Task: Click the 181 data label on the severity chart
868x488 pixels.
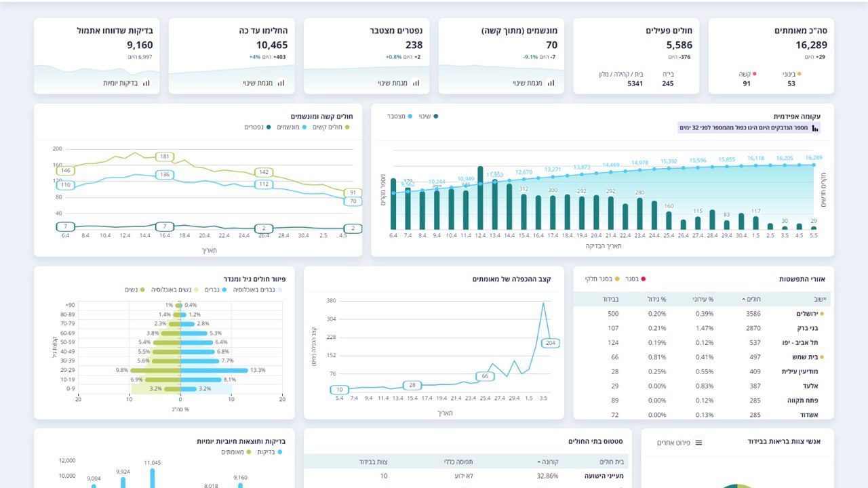Action: tap(165, 157)
